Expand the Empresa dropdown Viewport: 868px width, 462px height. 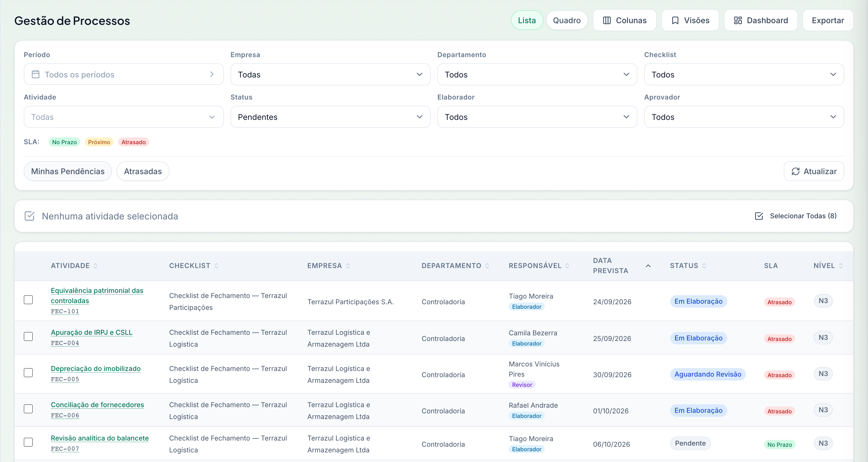click(x=330, y=74)
